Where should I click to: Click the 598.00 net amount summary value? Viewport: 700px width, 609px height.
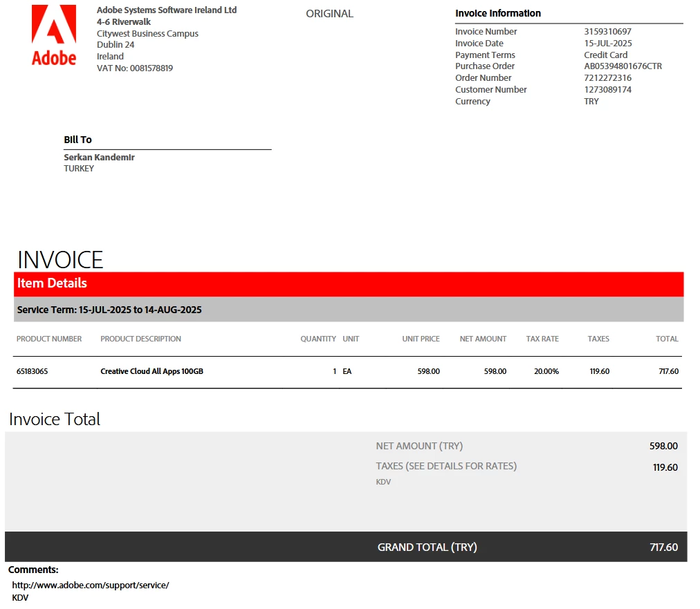click(x=663, y=446)
